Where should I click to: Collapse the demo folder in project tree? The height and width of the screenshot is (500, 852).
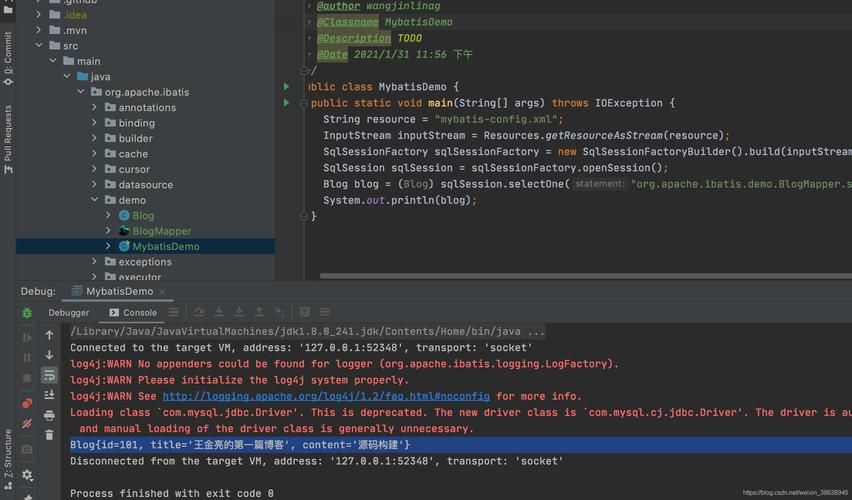95,200
